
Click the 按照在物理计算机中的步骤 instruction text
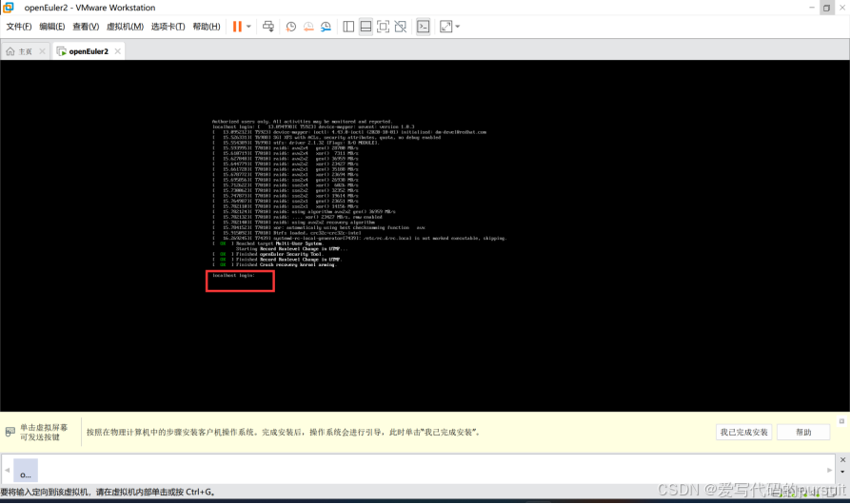click(283, 432)
